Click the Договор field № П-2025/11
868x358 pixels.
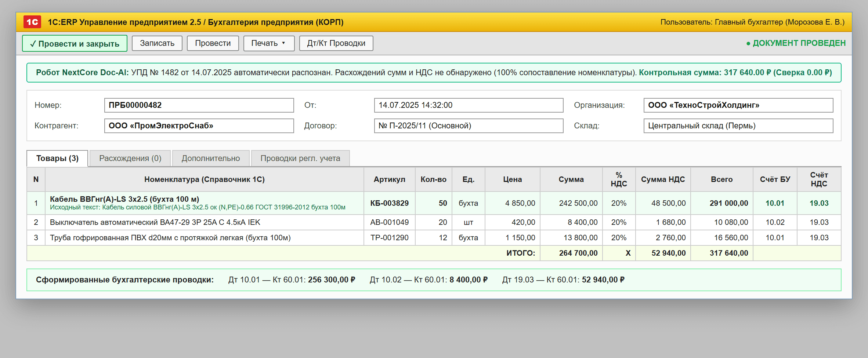(x=469, y=126)
